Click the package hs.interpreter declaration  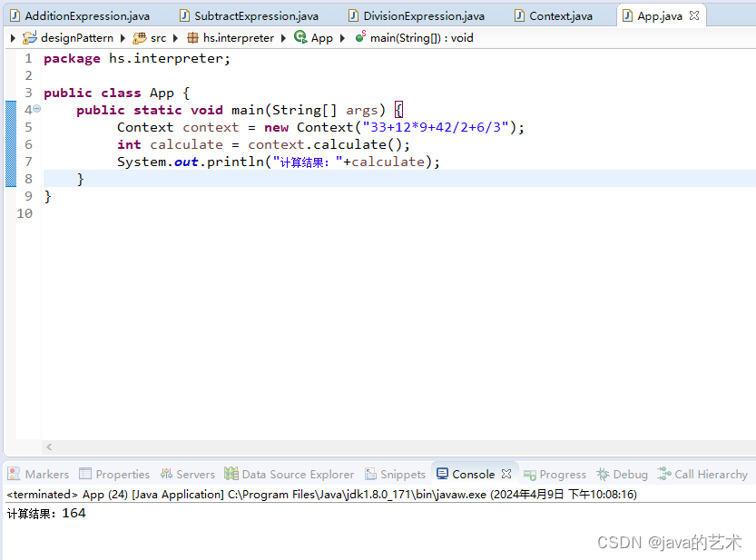pyautogui.click(x=137, y=58)
